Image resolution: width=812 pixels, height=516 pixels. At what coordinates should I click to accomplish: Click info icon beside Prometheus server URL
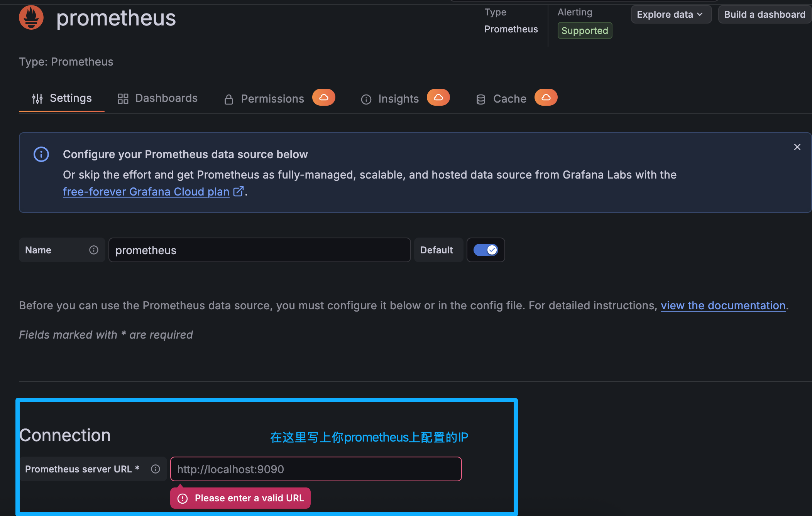[x=156, y=469]
